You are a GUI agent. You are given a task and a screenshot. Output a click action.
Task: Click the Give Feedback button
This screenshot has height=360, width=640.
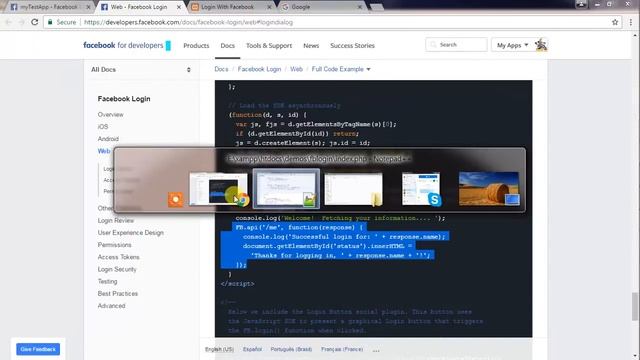[x=38, y=349]
